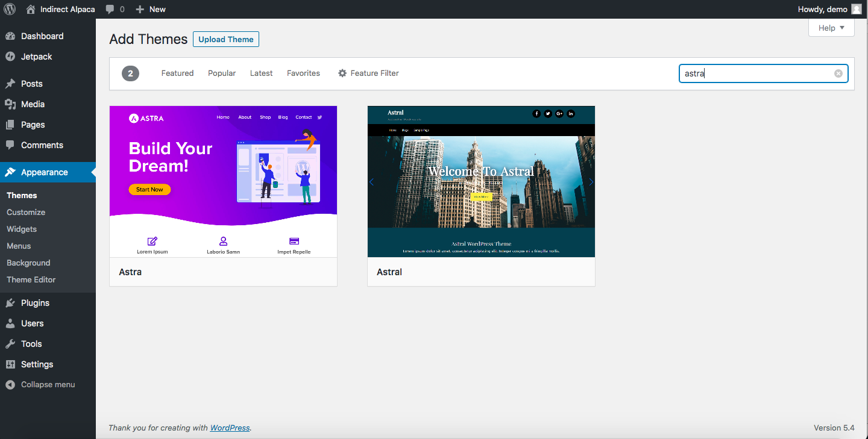Click the Feature Filter gear icon

[342, 73]
